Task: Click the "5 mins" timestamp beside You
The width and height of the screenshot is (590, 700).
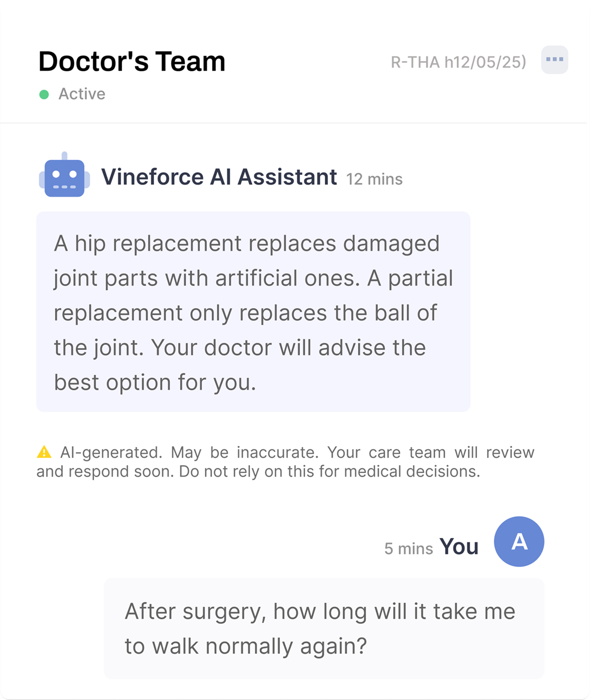Action: coord(409,548)
